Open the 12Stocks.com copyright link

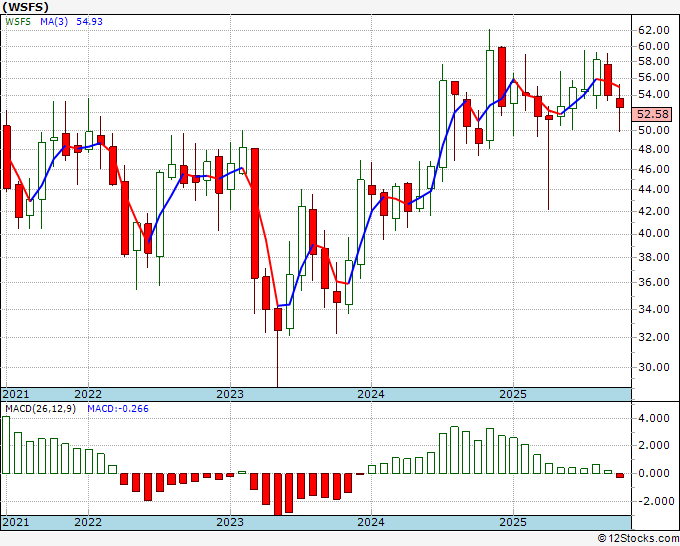point(638,539)
